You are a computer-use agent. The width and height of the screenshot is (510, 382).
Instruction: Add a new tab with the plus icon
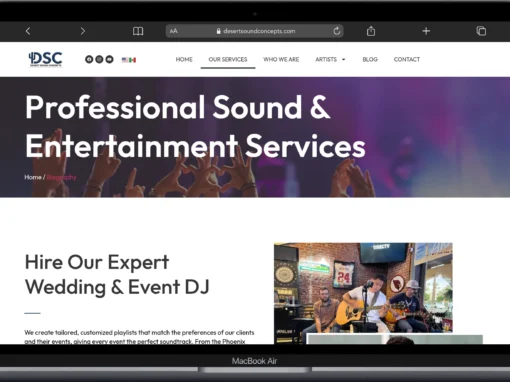426,31
